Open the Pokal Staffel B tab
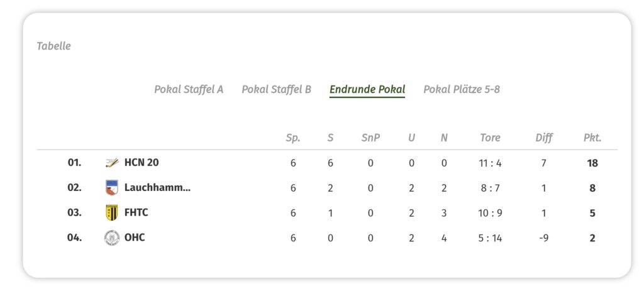 point(276,89)
